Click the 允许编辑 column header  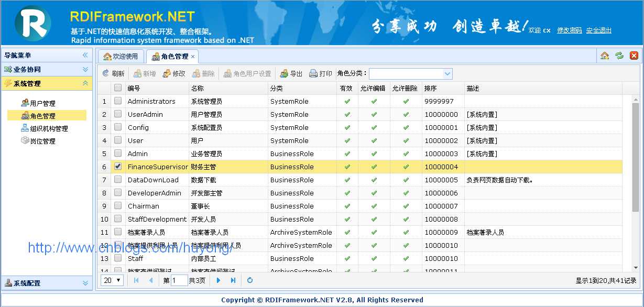(374, 88)
